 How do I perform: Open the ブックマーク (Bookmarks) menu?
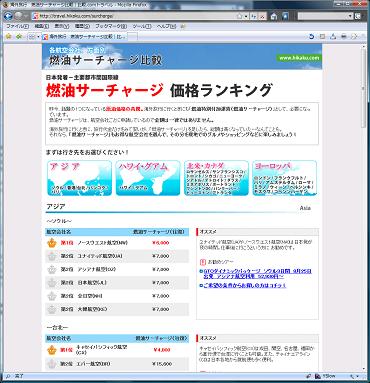(111, 26)
